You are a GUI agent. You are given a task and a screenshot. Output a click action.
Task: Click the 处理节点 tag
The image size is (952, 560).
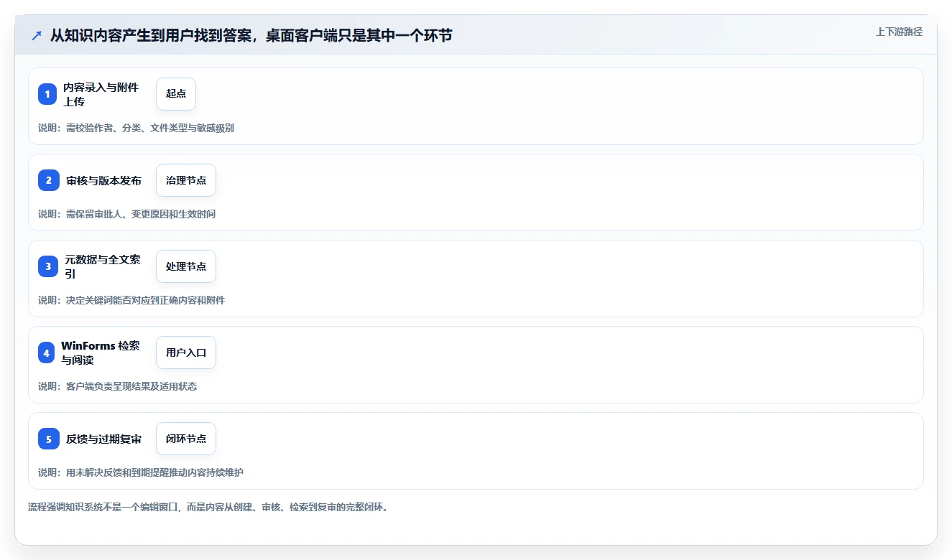click(186, 266)
